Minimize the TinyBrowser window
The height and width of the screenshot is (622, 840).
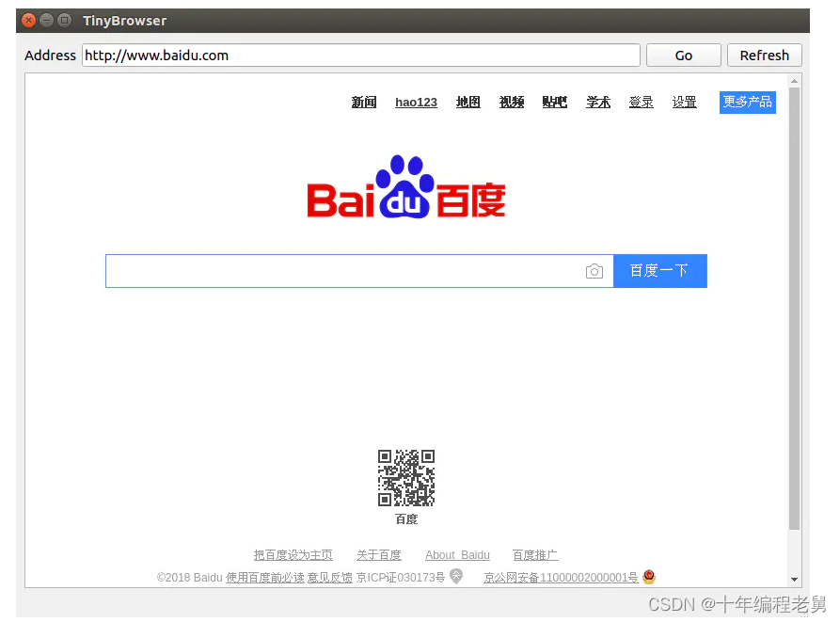(x=47, y=21)
